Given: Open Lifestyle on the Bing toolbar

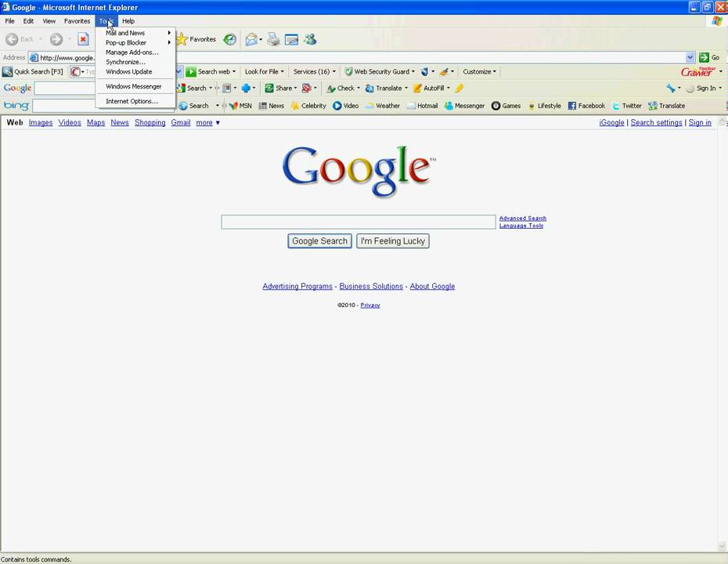Looking at the screenshot, I should 544,106.
